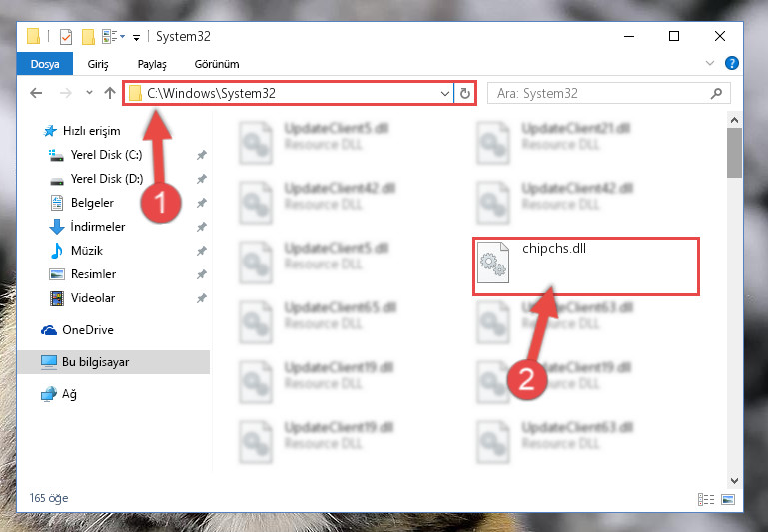Open Explorer help question mark

click(731, 63)
